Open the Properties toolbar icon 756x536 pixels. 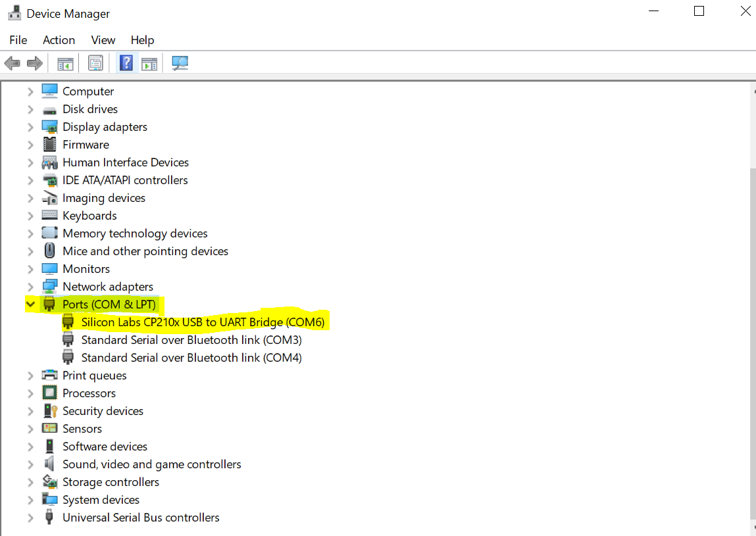[95, 62]
